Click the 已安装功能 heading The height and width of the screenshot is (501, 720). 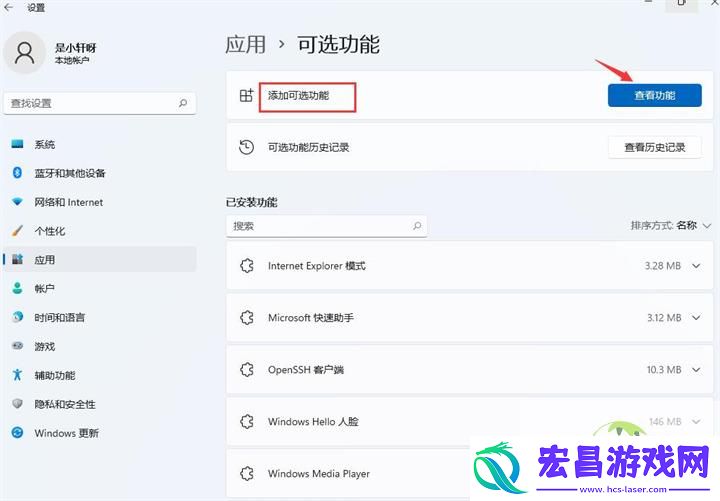click(252, 202)
